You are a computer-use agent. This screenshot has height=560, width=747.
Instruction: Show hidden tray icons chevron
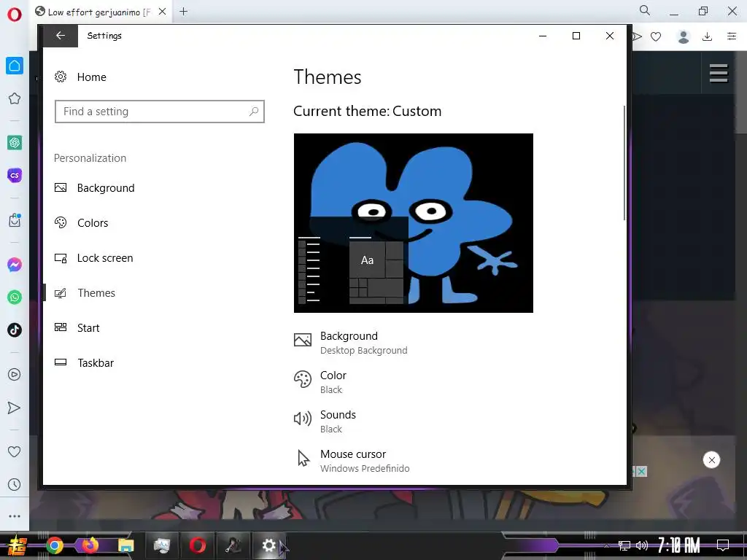606,545
